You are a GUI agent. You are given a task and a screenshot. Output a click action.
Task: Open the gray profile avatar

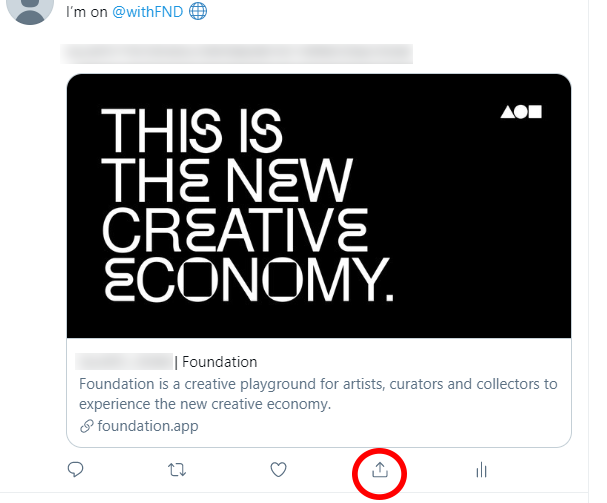pyautogui.click(x=30, y=8)
